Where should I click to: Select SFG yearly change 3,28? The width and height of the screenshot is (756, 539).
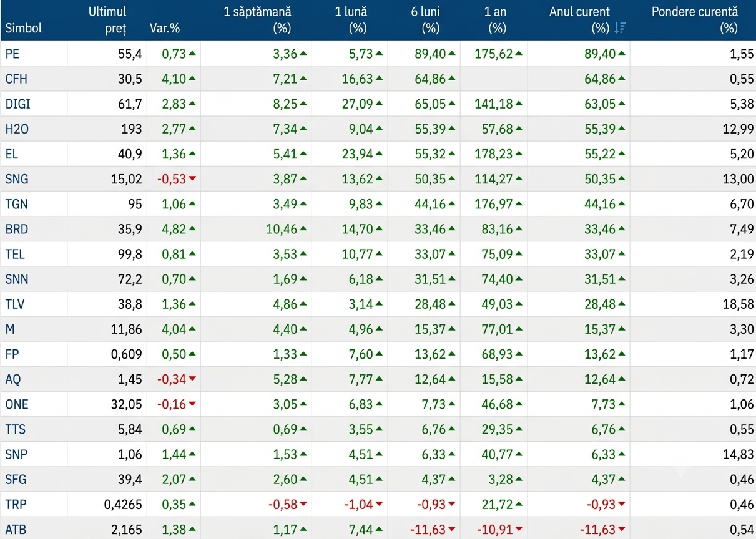tap(499, 479)
